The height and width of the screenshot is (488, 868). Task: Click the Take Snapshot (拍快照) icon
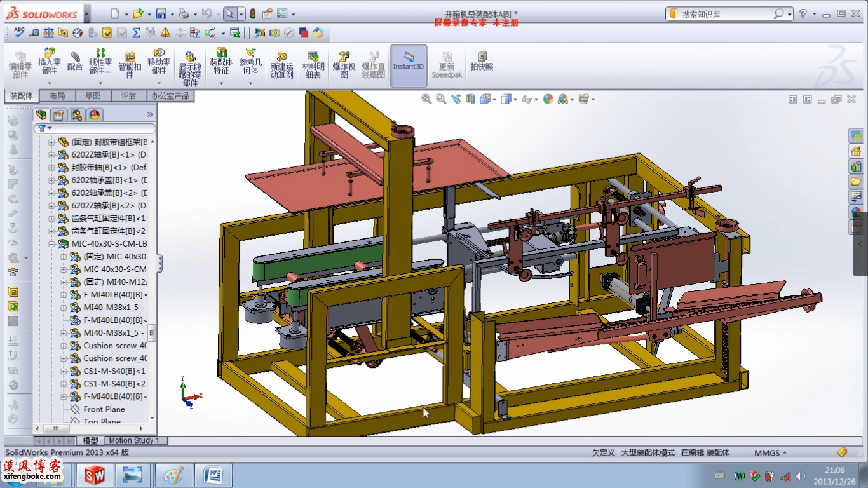pyautogui.click(x=482, y=61)
